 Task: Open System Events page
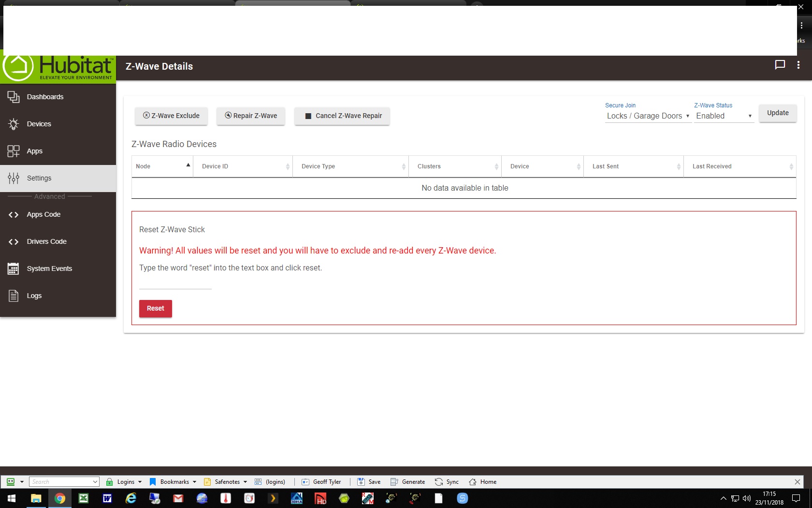pos(58,269)
